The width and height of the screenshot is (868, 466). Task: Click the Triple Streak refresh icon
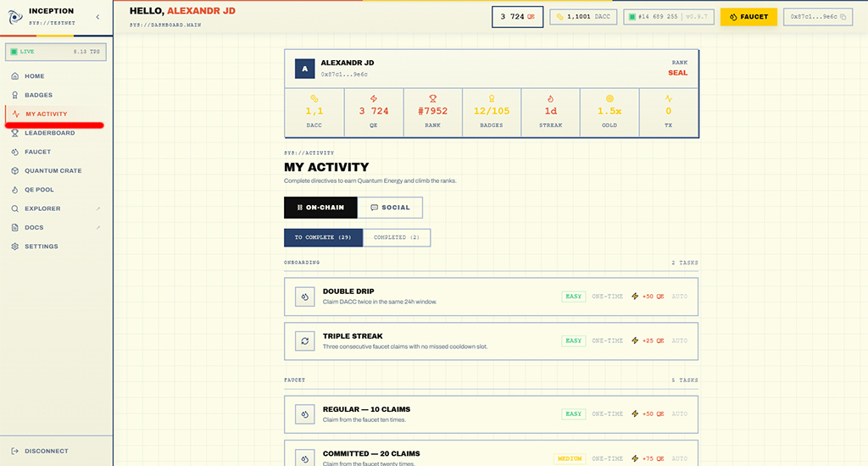pos(304,341)
